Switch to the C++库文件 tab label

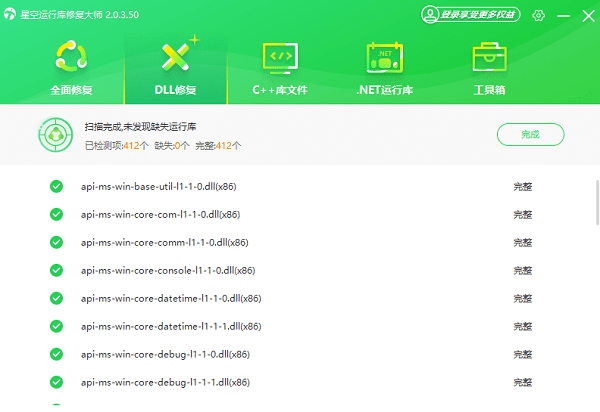(280, 90)
